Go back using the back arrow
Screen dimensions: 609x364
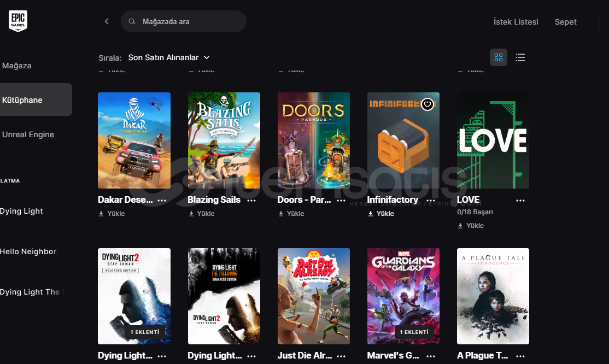tap(107, 21)
